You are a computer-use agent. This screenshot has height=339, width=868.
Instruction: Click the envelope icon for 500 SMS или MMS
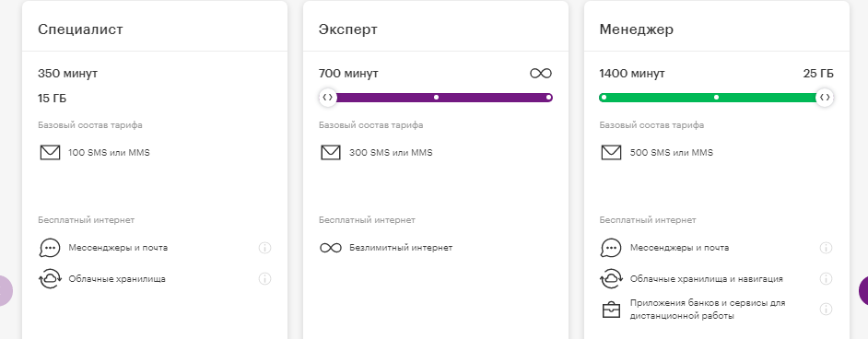611,153
